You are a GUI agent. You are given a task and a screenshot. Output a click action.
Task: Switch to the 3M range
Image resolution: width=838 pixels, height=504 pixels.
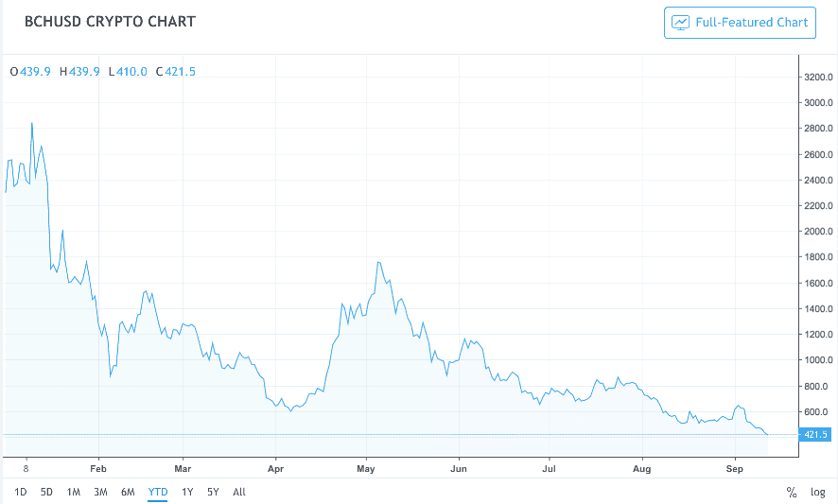tap(100, 492)
